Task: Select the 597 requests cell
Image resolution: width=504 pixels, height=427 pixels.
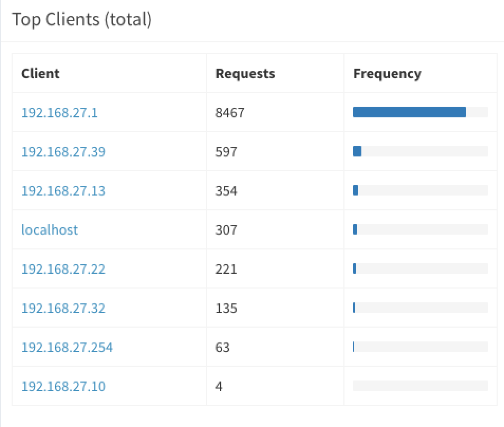Action: coord(275,152)
